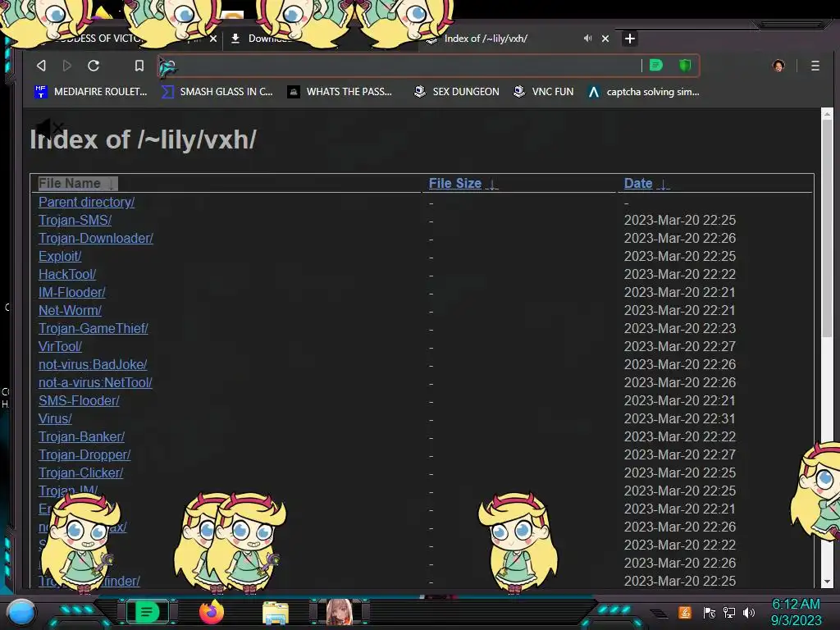Open SMASH GLASS IN C... bookmark
The image size is (840, 630).
[217, 92]
